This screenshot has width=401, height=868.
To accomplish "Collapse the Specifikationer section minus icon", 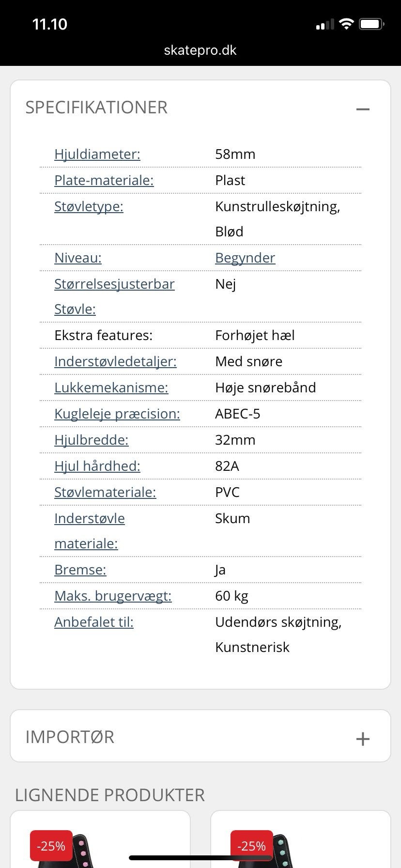I will (x=362, y=109).
